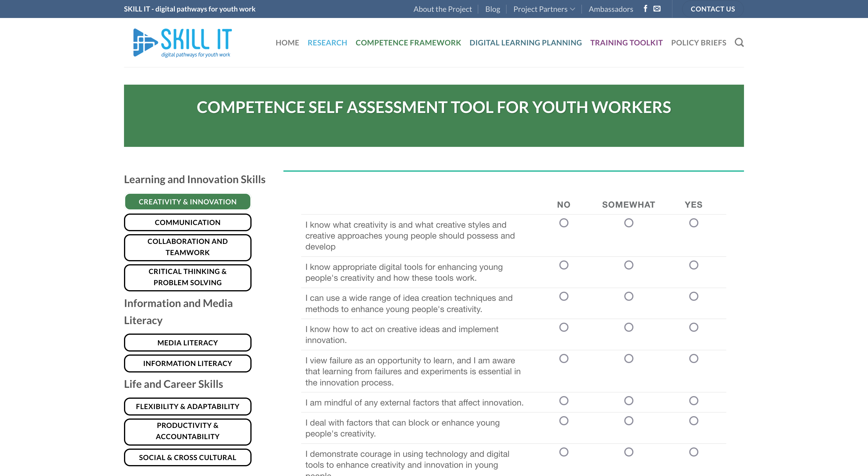Select YES for idea creation techniques
The width and height of the screenshot is (868, 476).
694,296
